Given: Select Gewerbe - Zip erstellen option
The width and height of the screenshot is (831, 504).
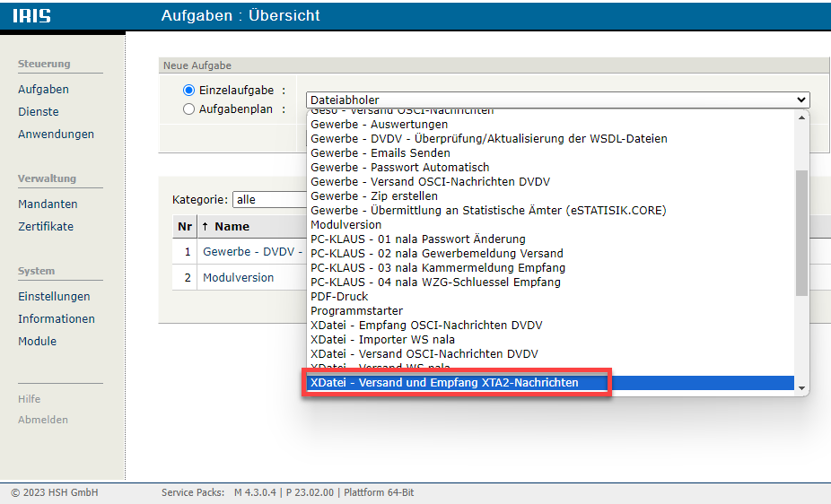Looking at the screenshot, I should 374,196.
